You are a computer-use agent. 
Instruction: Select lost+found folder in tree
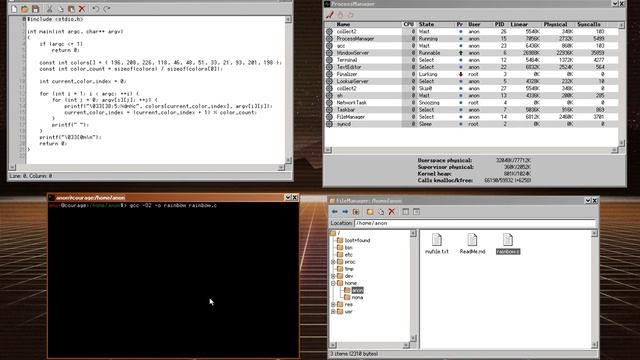[x=353, y=240]
